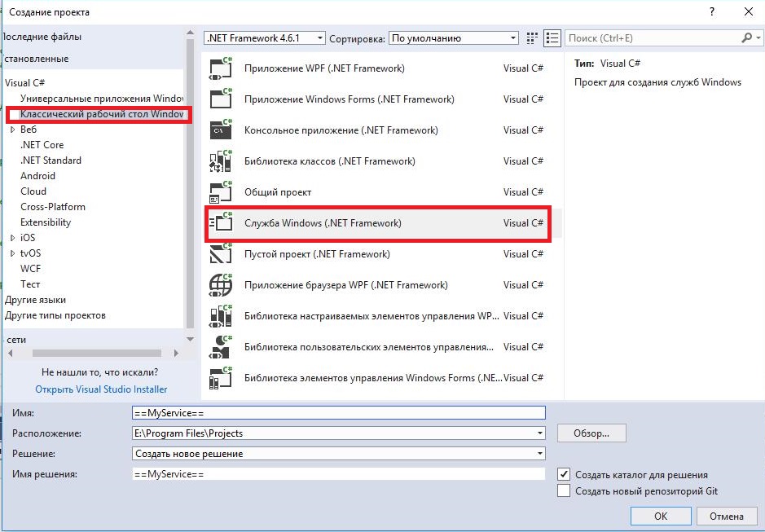
Task: Select 'Универсальные приложения Windows' category
Action: [x=102, y=99]
